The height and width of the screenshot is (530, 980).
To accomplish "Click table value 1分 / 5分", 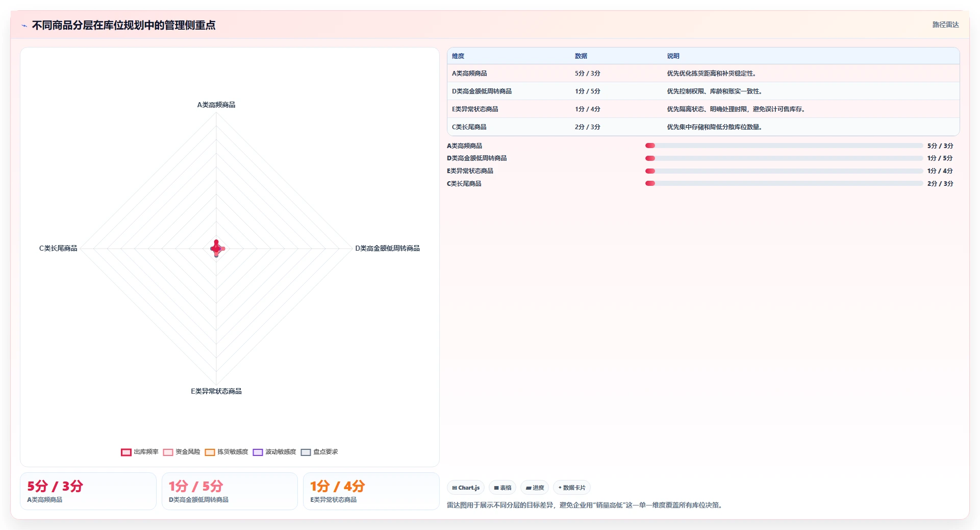I will (x=588, y=91).
